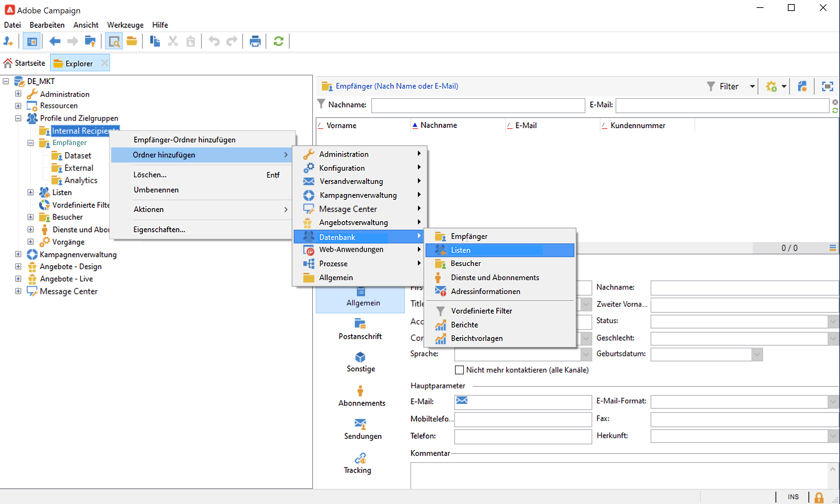Click the back navigation arrow icon

55,41
